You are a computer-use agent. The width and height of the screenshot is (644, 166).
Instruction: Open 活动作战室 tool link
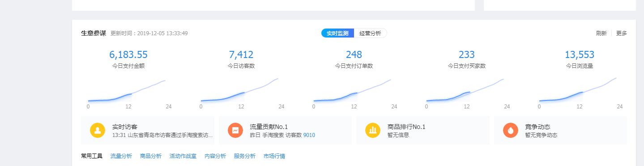coord(183,156)
